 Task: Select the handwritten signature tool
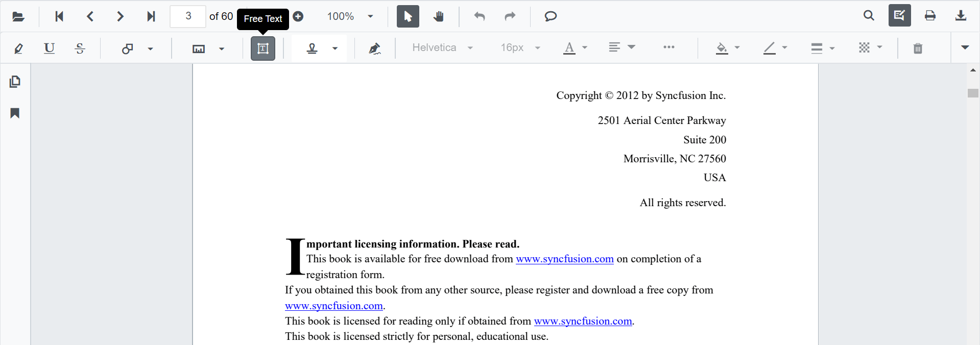(x=375, y=48)
